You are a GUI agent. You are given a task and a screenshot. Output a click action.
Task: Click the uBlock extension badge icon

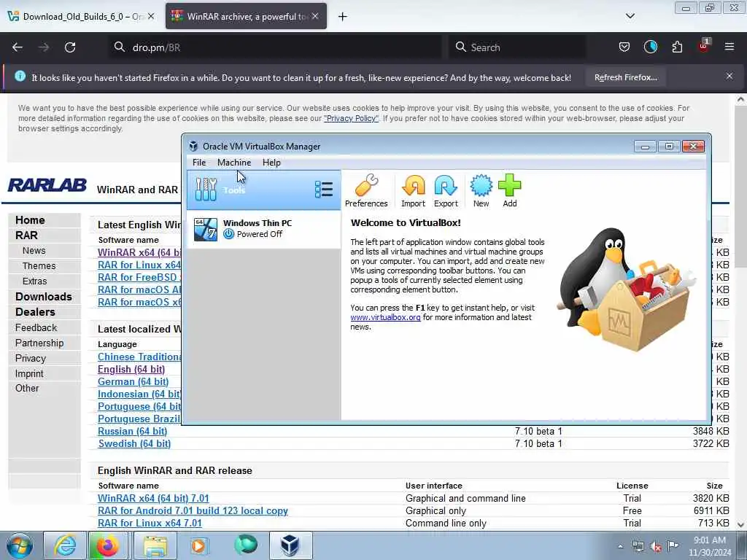(704, 46)
